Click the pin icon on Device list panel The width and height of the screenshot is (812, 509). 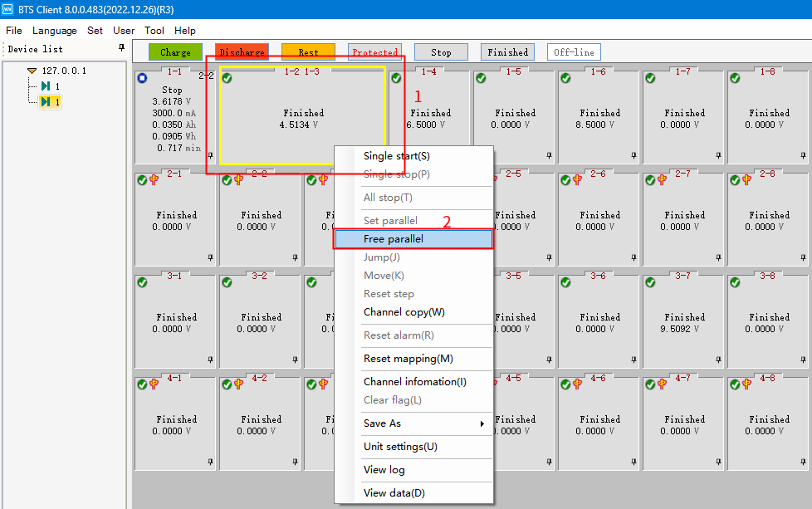pyautogui.click(x=121, y=48)
